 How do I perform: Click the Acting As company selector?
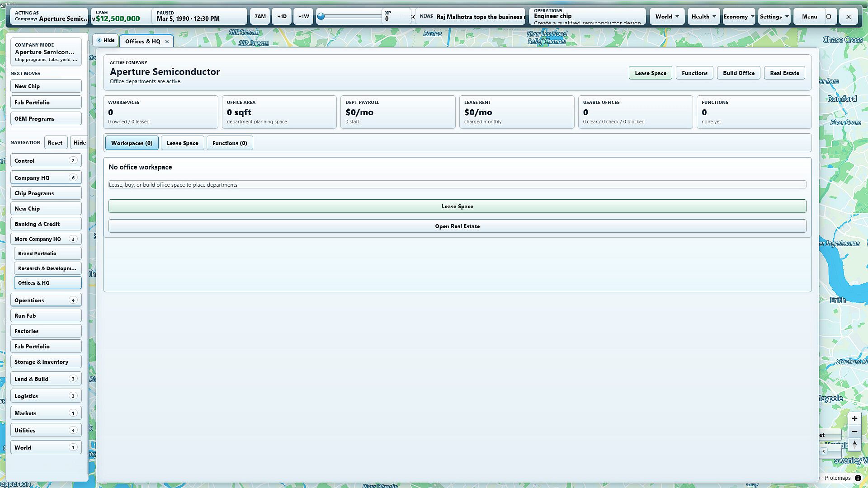[49, 17]
